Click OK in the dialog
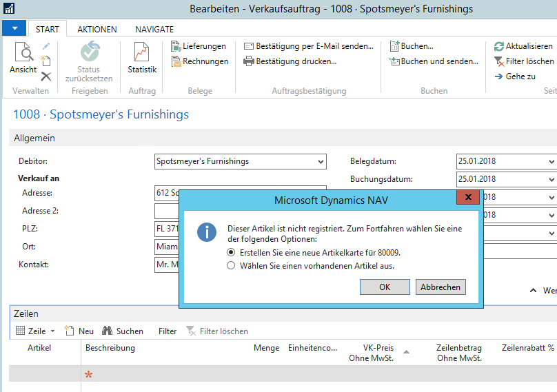This screenshot has width=557, height=392. click(x=385, y=287)
